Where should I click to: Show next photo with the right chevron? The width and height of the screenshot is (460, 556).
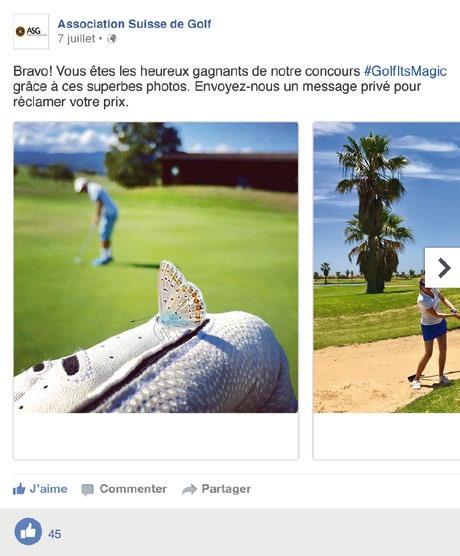pyautogui.click(x=443, y=268)
